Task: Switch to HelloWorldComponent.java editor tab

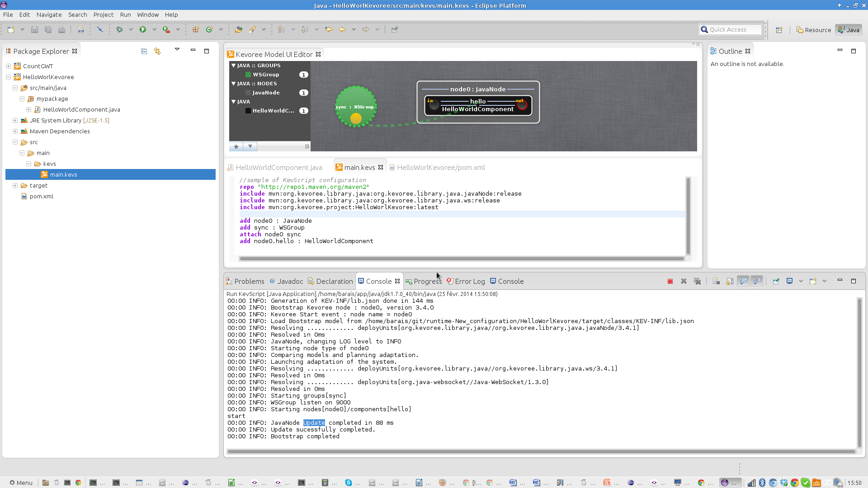Action: 275,167
